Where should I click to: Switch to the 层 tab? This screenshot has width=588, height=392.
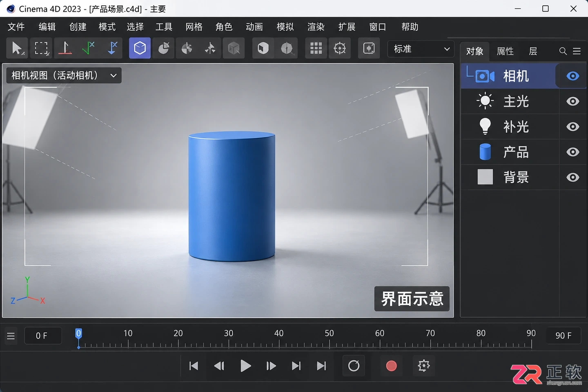pos(533,51)
